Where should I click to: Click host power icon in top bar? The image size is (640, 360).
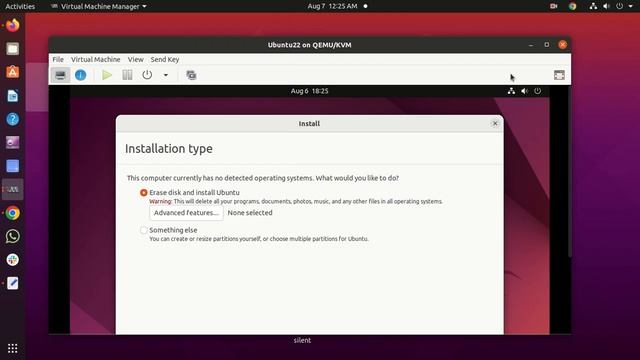coord(620,6)
